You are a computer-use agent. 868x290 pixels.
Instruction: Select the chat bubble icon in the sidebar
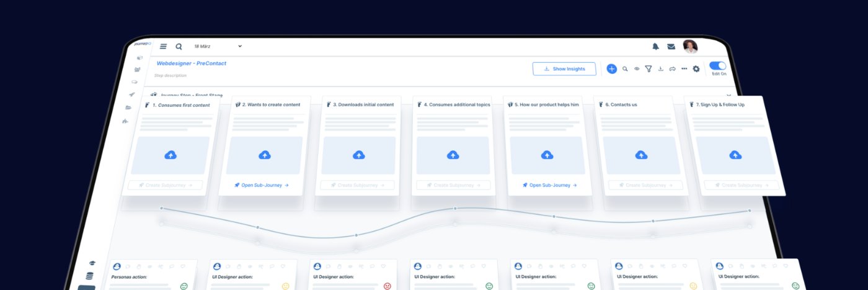coord(135,82)
